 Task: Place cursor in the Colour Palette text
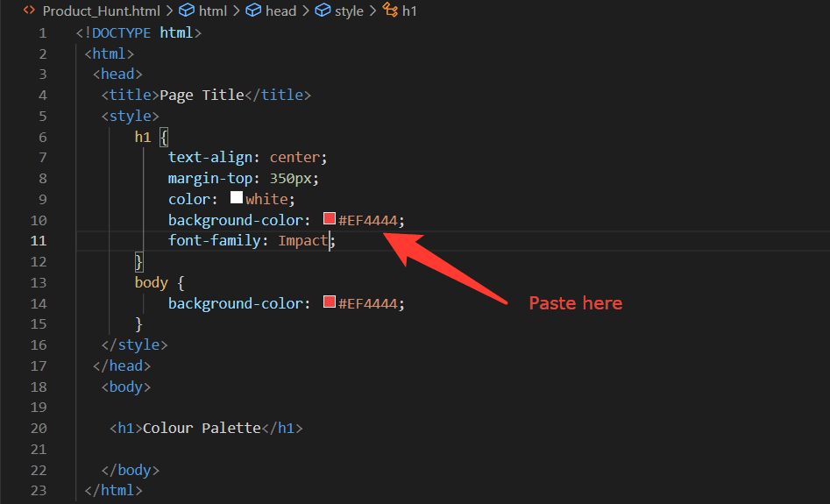point(202,429)
